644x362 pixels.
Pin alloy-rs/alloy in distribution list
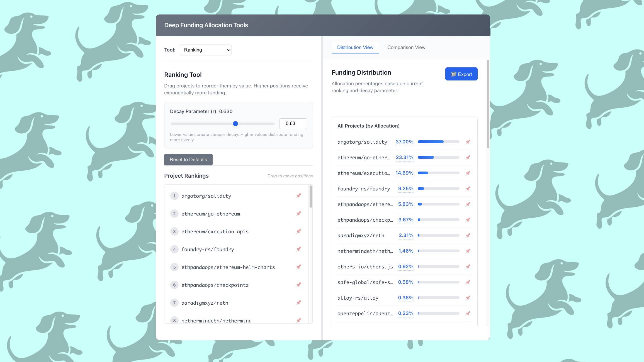click(x=468, y=298)
